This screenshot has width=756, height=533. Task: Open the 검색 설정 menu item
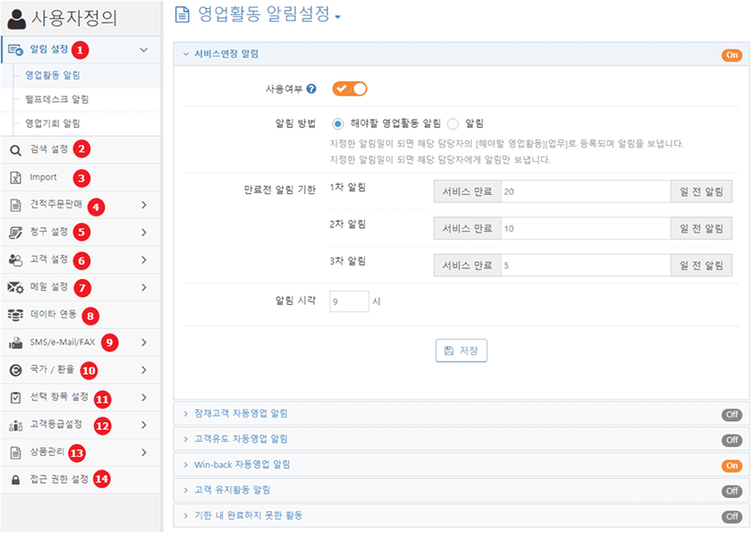81,150
